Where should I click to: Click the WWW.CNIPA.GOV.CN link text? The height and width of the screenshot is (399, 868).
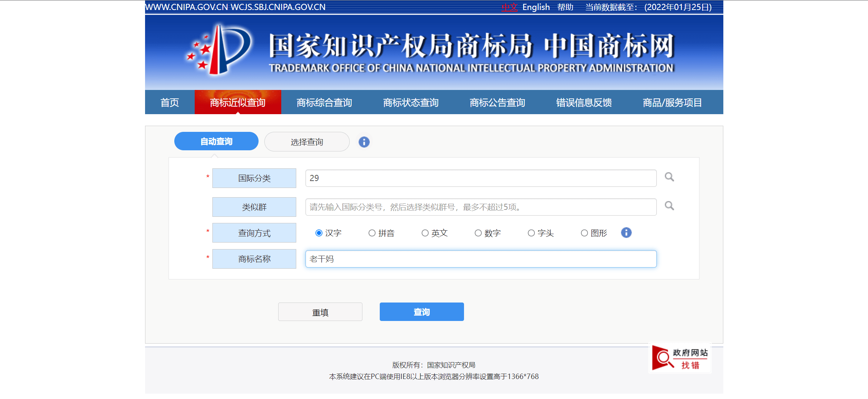[x=187, y=7]
